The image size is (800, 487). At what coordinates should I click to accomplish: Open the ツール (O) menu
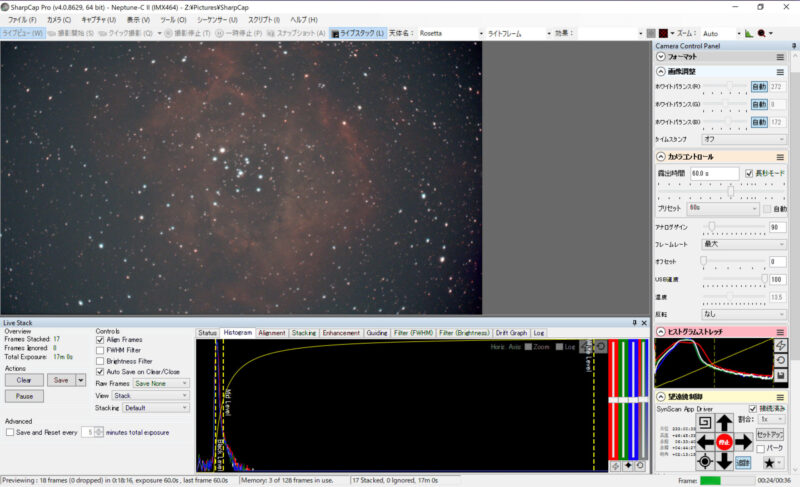173,20
